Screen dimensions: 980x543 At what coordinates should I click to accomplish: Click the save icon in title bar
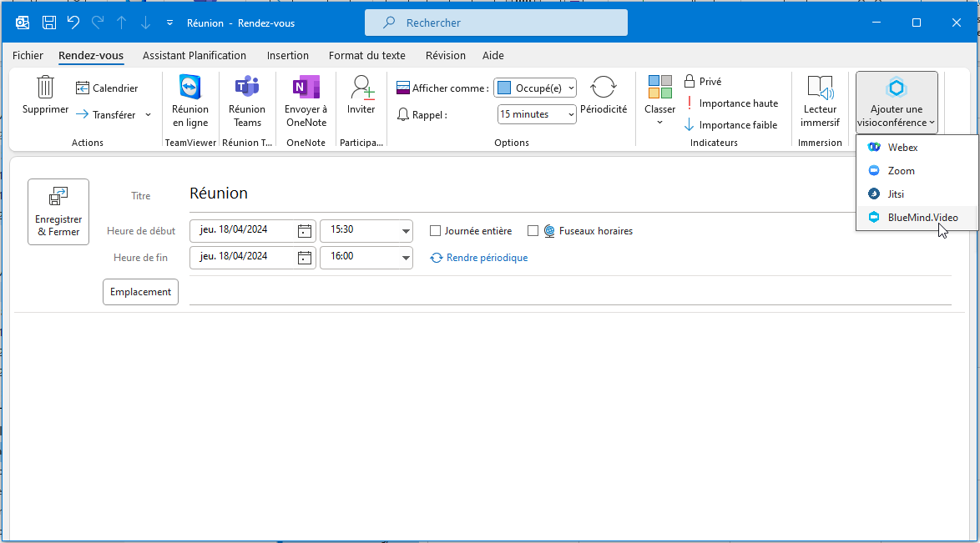pos(49,23)
